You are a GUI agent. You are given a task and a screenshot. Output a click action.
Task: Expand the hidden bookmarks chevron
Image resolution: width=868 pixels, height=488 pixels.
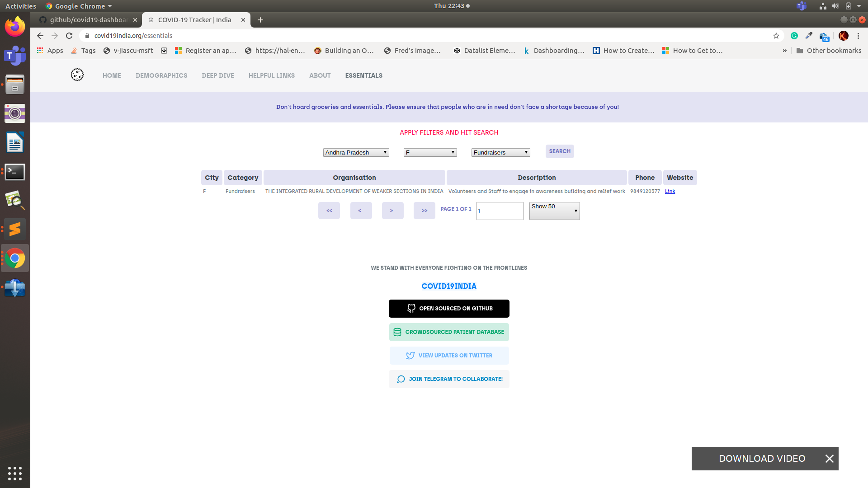[785, 51]
